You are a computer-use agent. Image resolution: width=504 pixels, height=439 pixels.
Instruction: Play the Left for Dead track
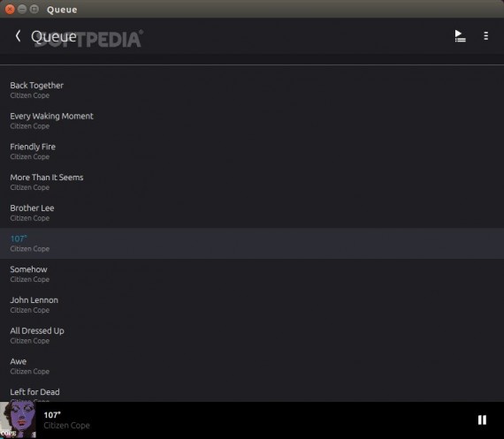(252, 392)
